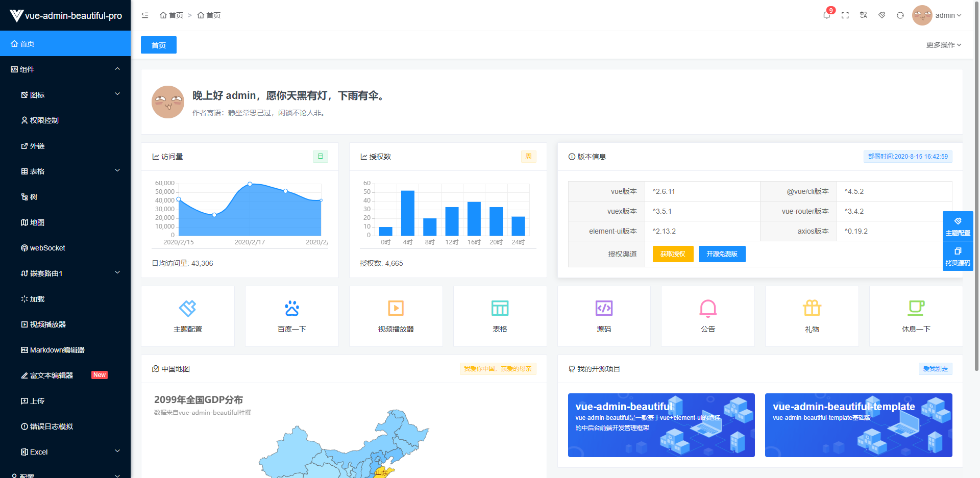Open the 视频播放器 shortcut card
Viewport: 980px width, 478px height.
[396, 316]
